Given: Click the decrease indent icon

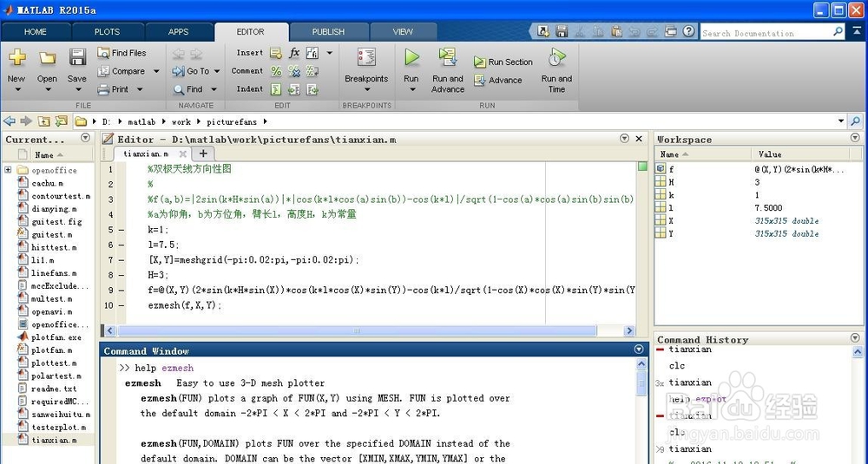Looking at the screenshot, I should pos(312,89).
